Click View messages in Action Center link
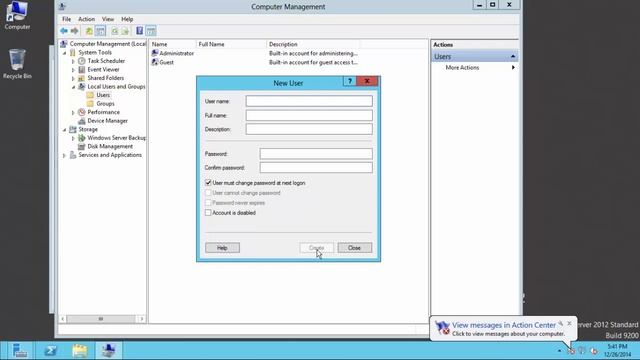Screen dimensions: 640x360 [x=504, y=325]
